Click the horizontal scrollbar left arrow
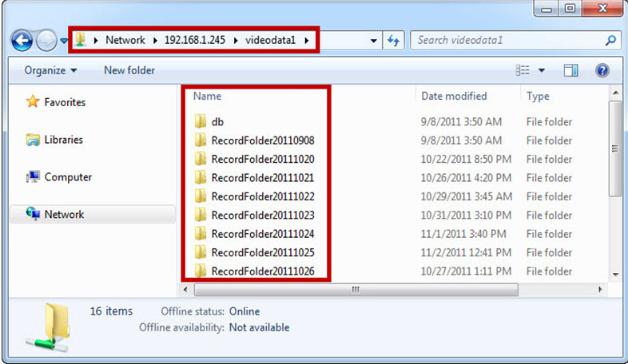Screen dimensions: 628x364 pyautogui.click(x=185, y=289)
